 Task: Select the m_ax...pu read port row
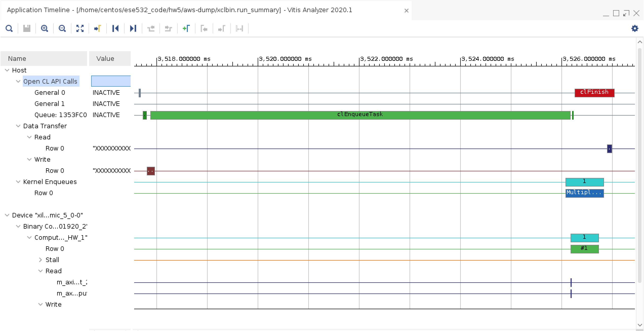(72, 293)
